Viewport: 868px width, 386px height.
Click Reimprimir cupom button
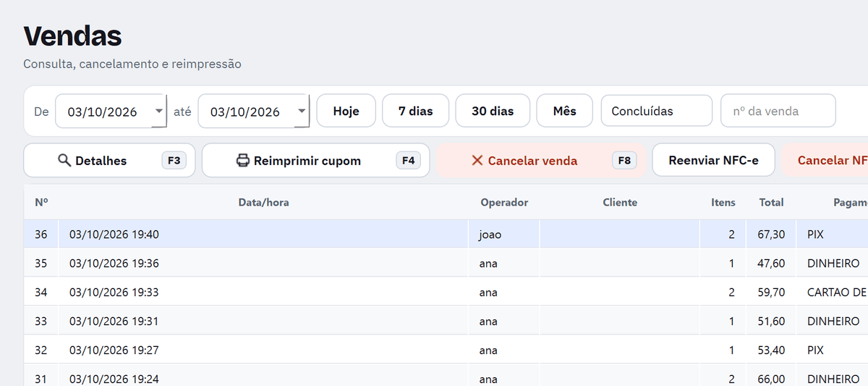click(315, 160)
